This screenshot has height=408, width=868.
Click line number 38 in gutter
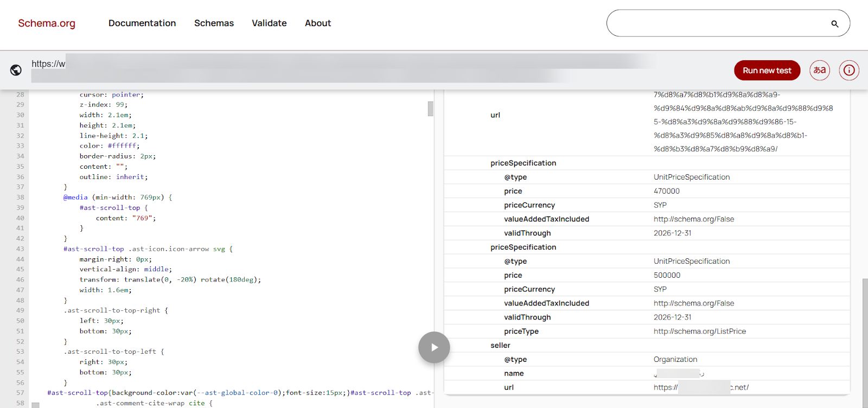(x=20, y=197)
